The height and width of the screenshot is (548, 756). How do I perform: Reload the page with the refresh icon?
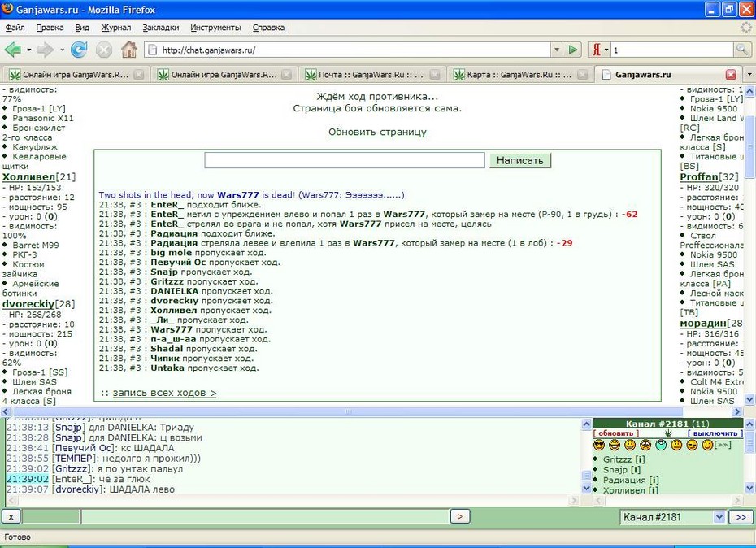[x=79, y=50]
